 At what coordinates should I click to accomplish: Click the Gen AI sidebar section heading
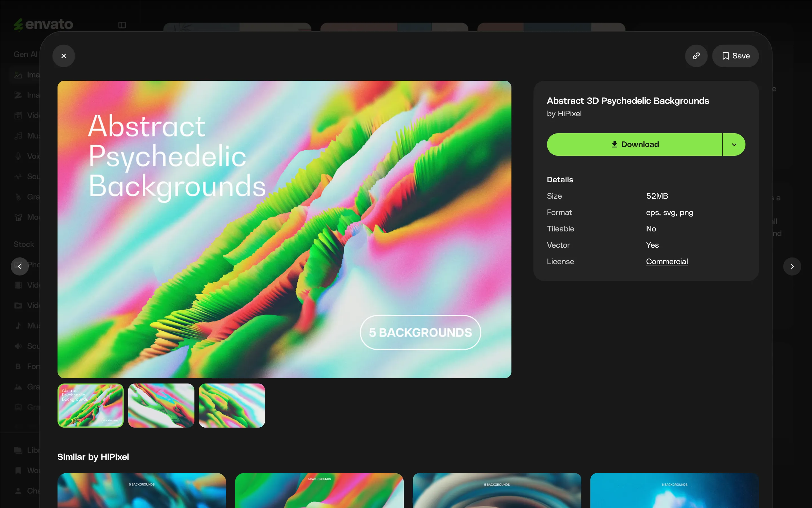click(x=25, y=54)
